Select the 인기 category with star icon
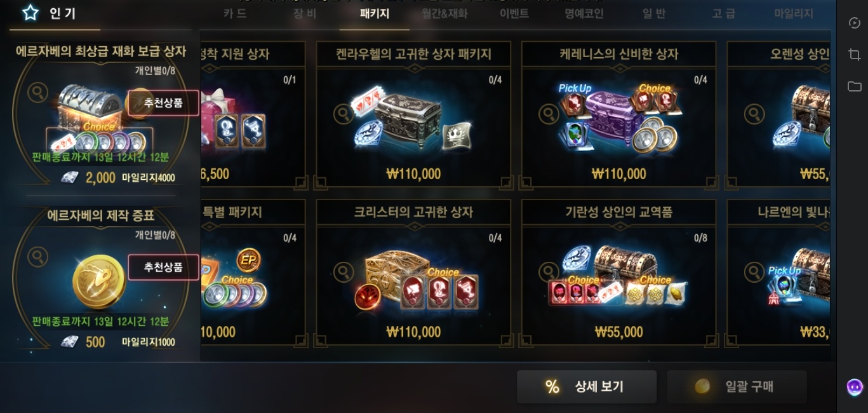 pos(50,13)
